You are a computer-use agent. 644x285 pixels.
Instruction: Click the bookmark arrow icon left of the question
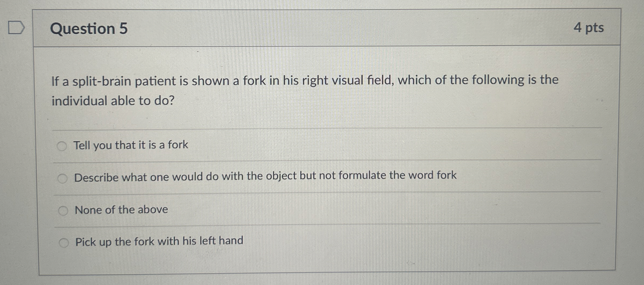[17, 27]
